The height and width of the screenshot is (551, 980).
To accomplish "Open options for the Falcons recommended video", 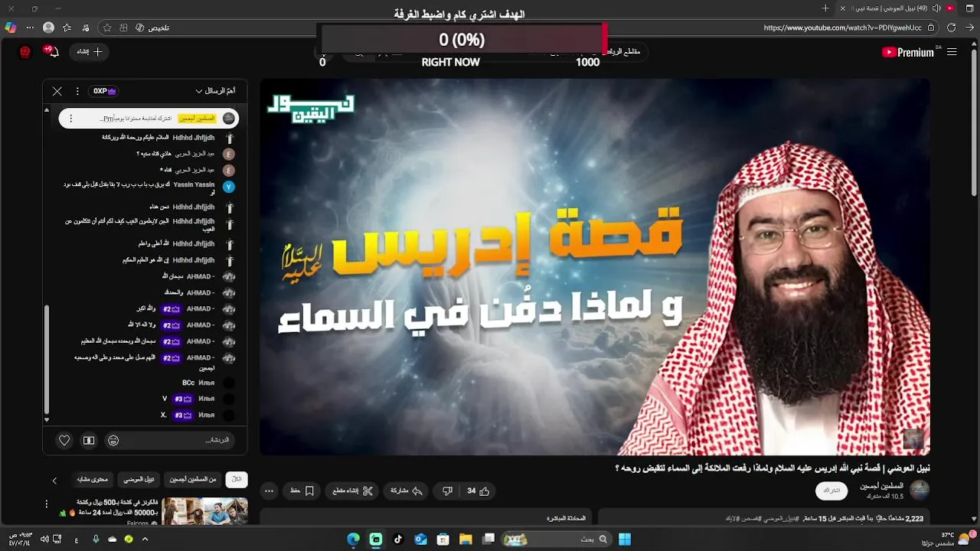I will (x=47, y=504).
